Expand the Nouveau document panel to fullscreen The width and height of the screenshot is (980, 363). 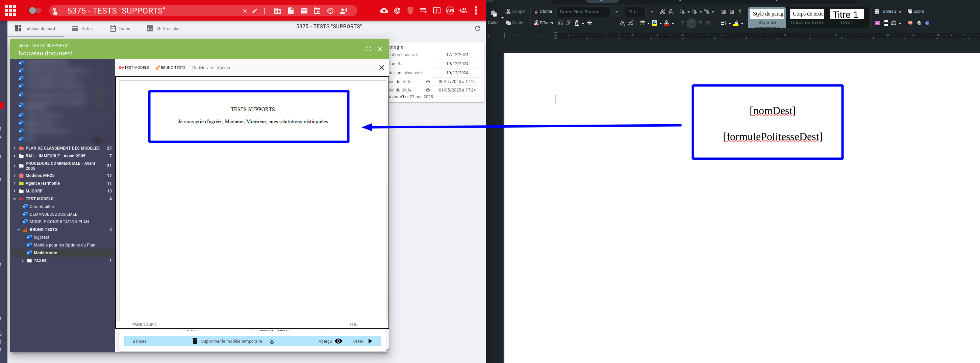pos(368,49)
